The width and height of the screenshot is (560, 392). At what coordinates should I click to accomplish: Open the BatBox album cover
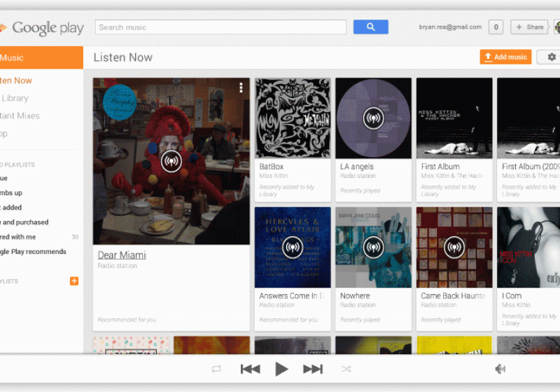(x=293, y=118)
